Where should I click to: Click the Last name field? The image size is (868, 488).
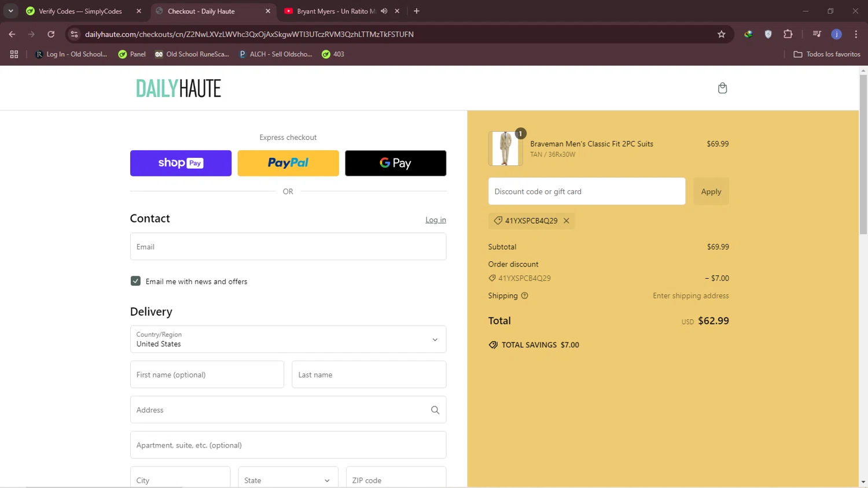click(x=369, y=375)
